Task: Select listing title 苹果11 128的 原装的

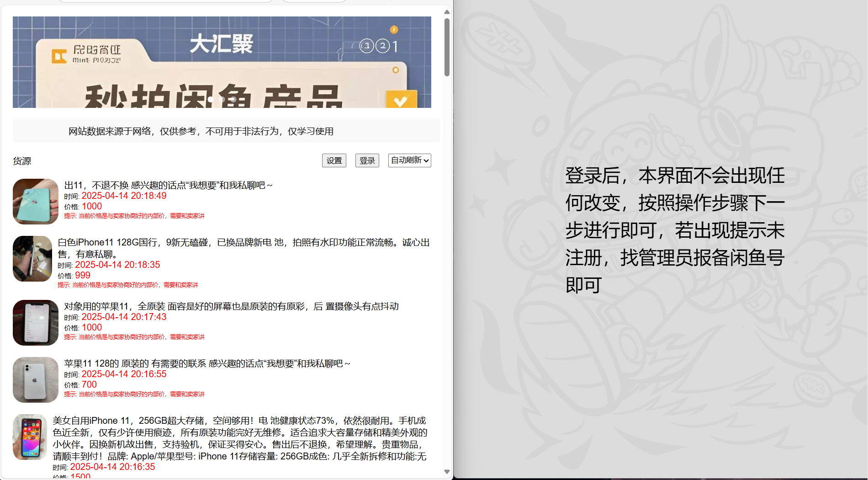Action: tap(207, 363)
